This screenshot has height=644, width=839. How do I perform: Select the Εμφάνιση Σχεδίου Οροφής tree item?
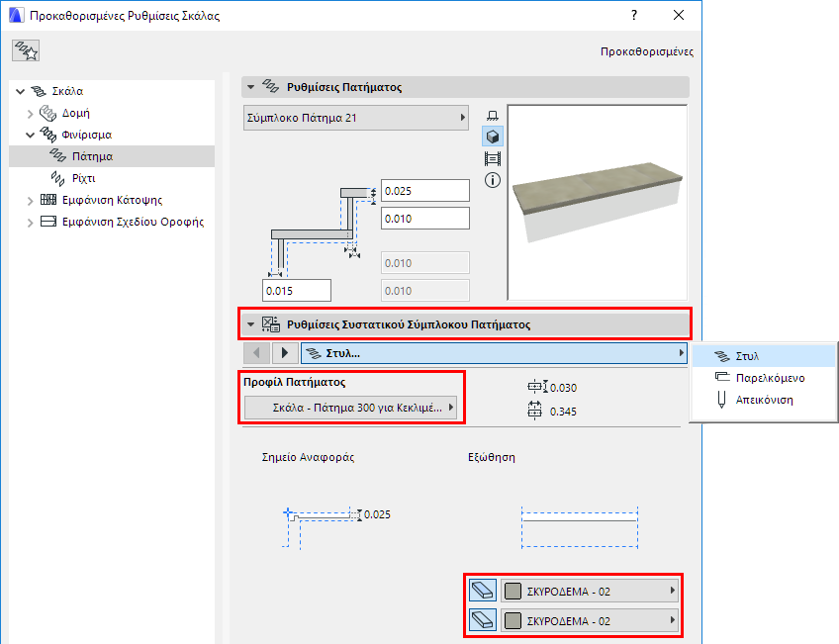pos(133,222)
